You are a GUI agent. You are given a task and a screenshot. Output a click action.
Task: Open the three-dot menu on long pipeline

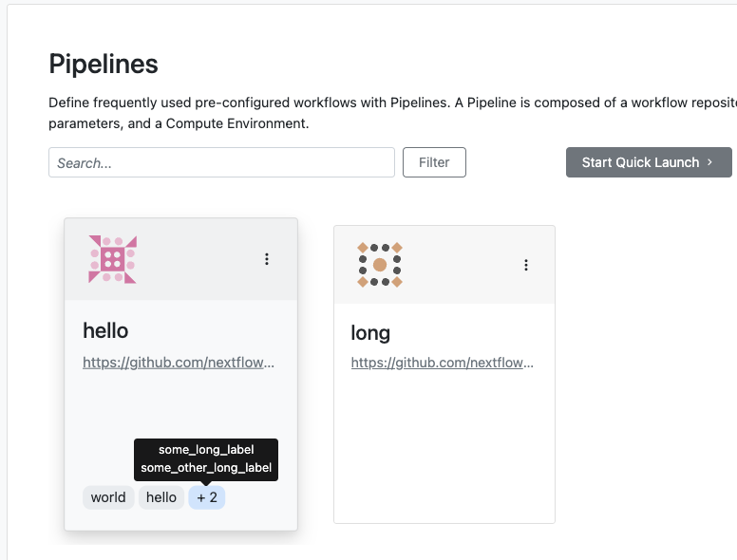[526, 265]
